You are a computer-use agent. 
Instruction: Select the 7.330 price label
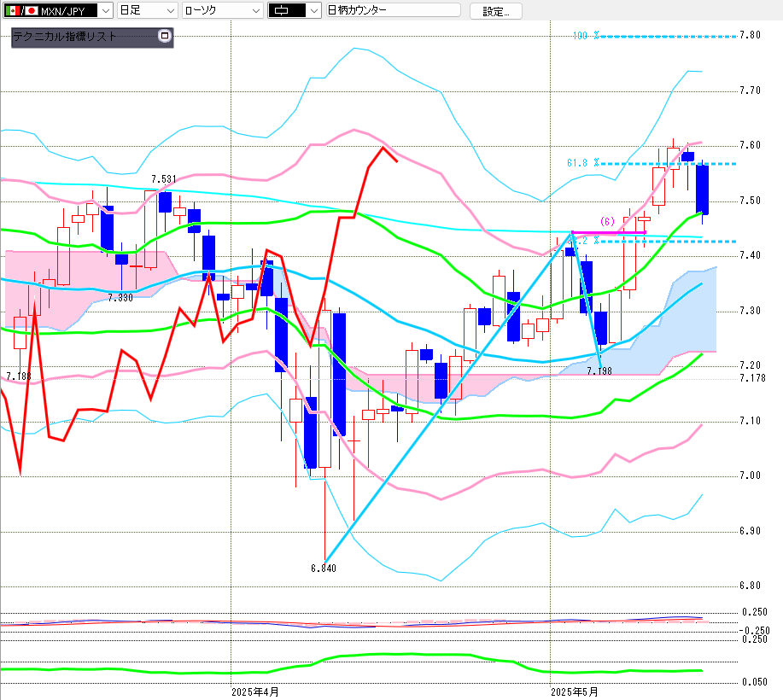point(120,298)
